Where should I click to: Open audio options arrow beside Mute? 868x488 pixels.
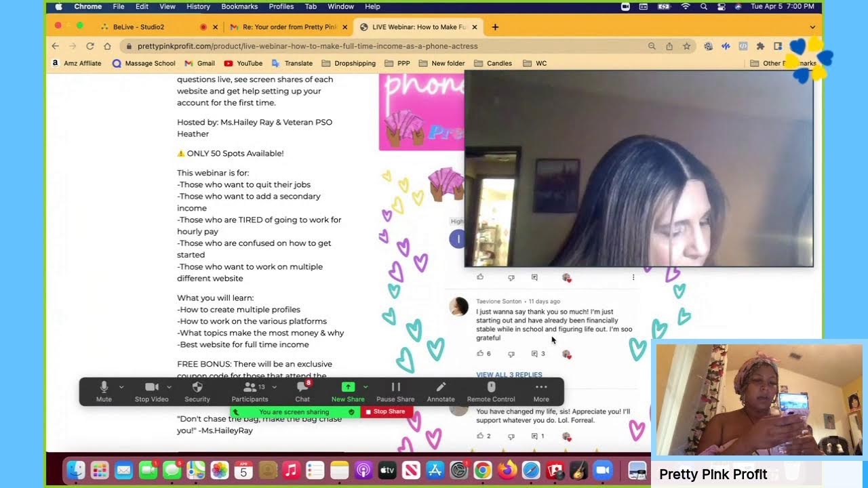coord(121,387)
